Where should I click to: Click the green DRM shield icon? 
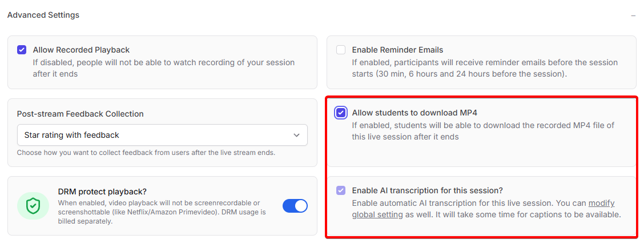[x=33, y=206]
